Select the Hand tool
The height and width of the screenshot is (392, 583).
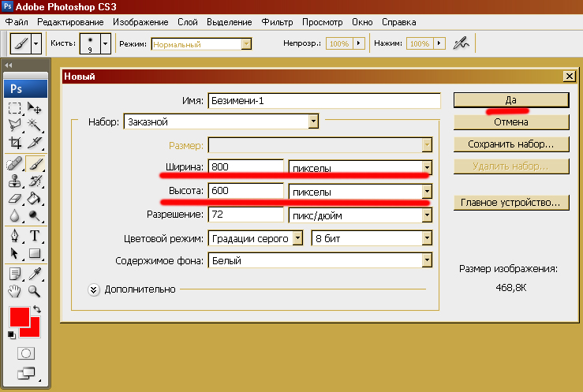coord(15,291)
